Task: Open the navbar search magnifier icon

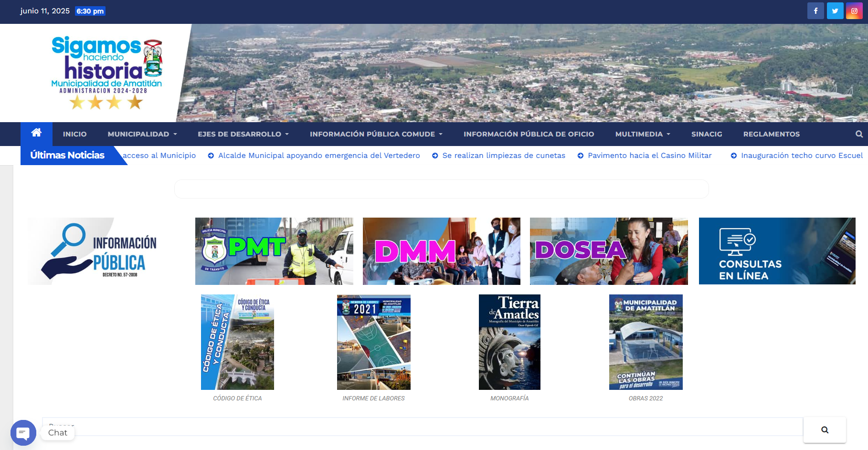Action: tap(859, 134)
